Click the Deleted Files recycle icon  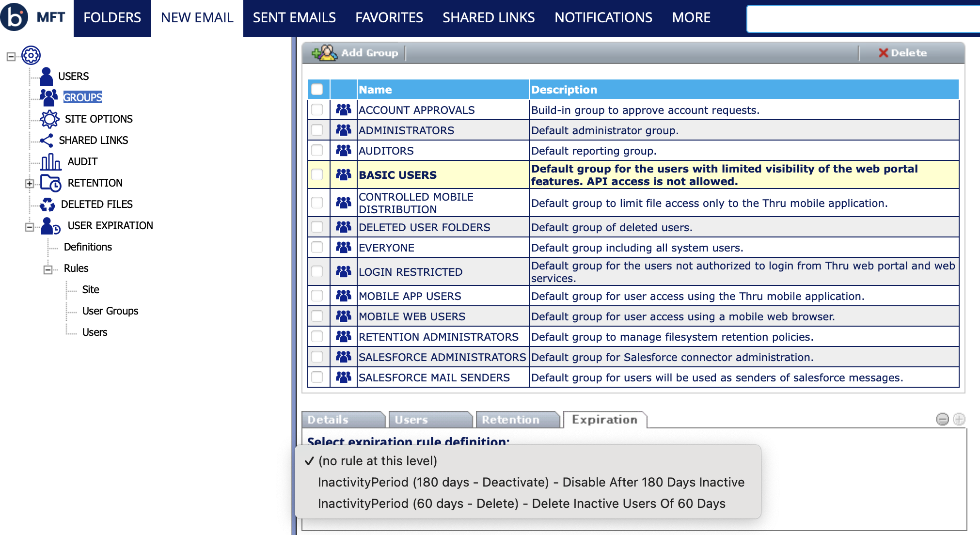[47, 205]
